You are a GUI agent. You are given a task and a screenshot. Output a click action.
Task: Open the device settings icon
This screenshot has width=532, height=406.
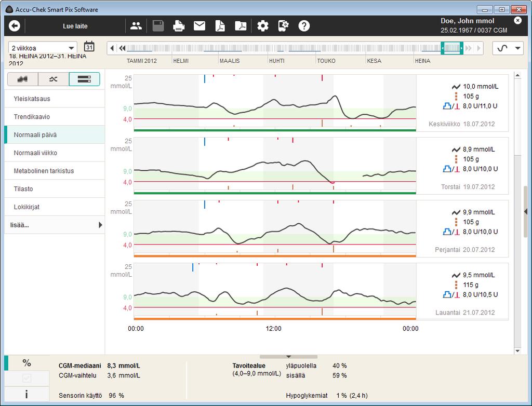click(283, 26)
